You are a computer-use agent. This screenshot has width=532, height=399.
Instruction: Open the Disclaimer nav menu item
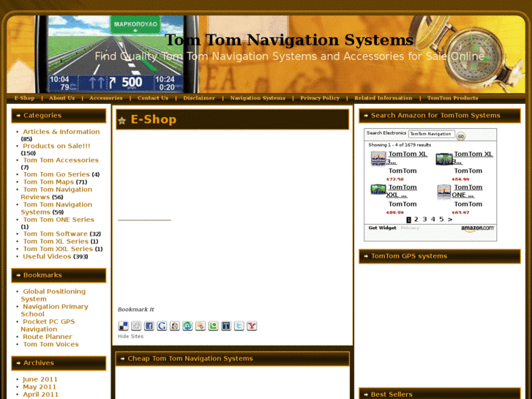[199, 98]
